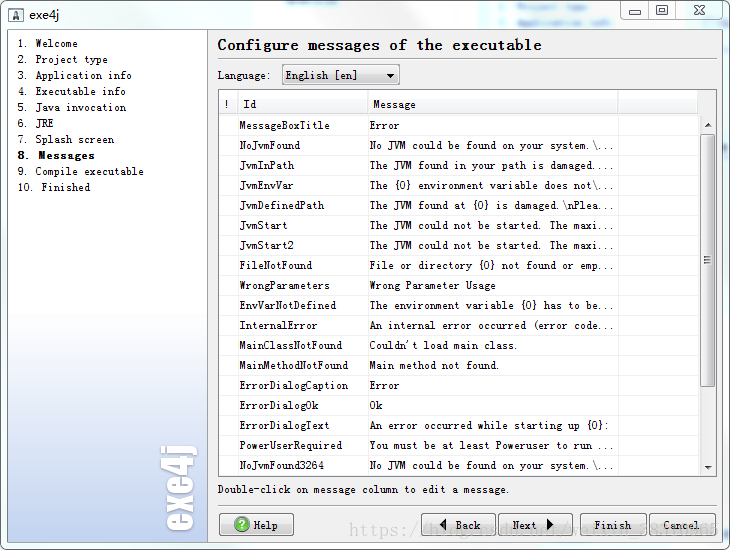
Task: Sort the table by the Id column header
Action: [x=300, y=104]
